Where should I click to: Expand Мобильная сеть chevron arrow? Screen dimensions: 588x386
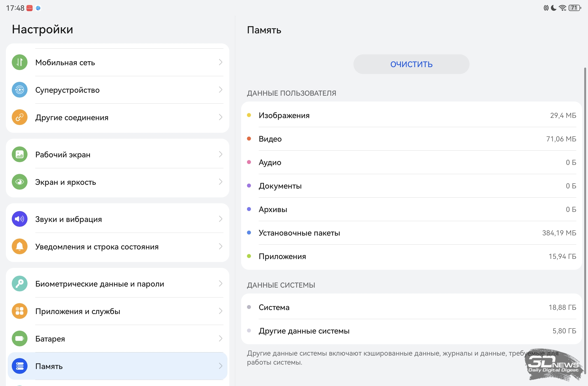(221, 62)
